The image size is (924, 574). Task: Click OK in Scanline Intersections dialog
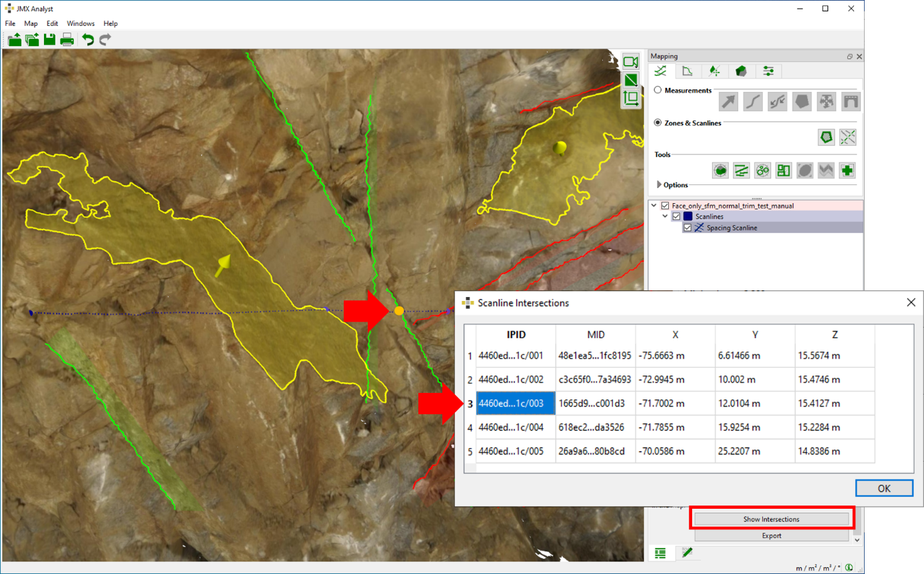click(x=884, y=488)
